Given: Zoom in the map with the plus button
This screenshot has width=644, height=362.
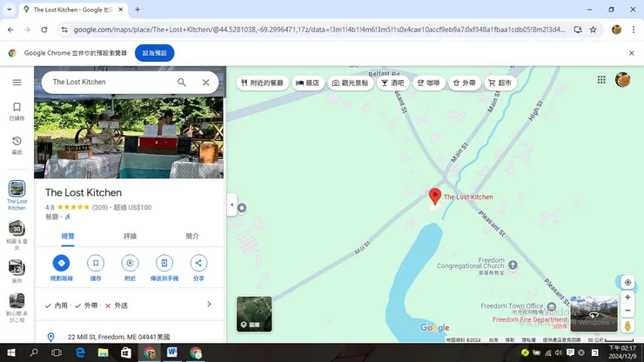Looking at the screenshot, I should click(627, 297).
